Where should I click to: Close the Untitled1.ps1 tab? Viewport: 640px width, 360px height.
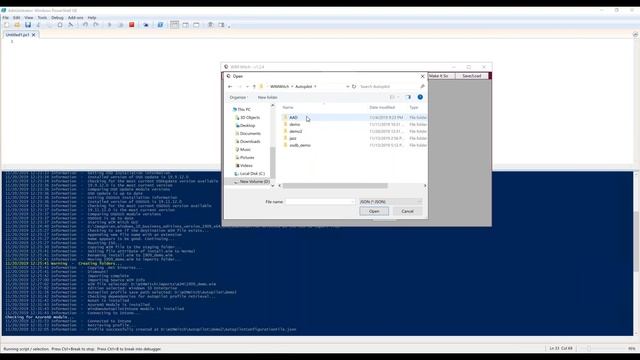(33, 35)
